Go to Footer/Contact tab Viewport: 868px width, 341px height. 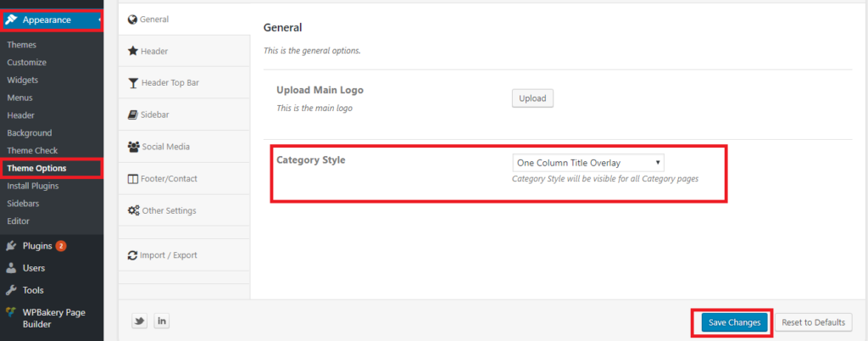click(165, 179)
